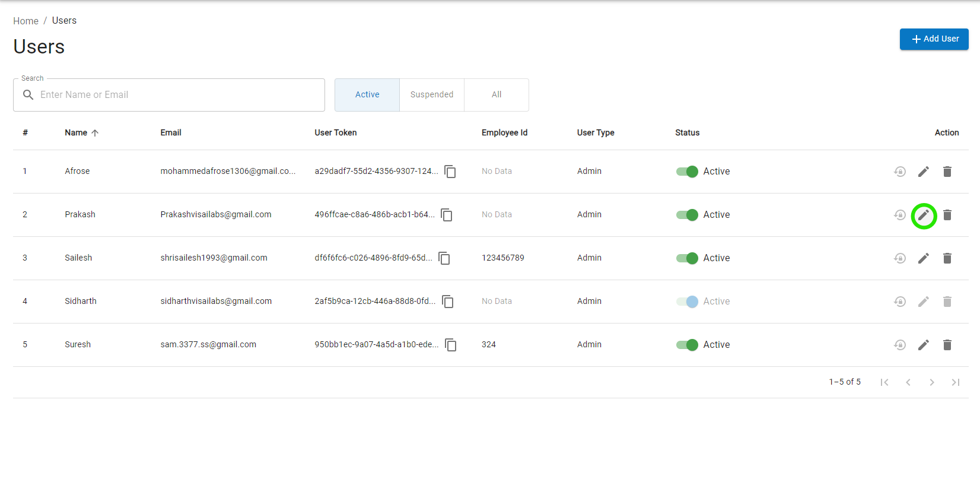Focus the Name or Email search field
The image size is (980, 485).
click(x=178, y=95)
